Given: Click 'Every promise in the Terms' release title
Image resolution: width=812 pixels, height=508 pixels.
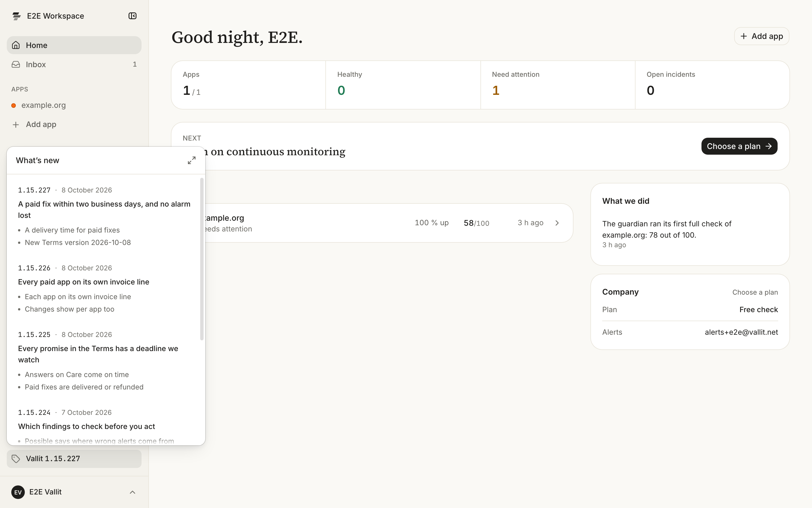Looking at the screenshot, I should point(98,354).
